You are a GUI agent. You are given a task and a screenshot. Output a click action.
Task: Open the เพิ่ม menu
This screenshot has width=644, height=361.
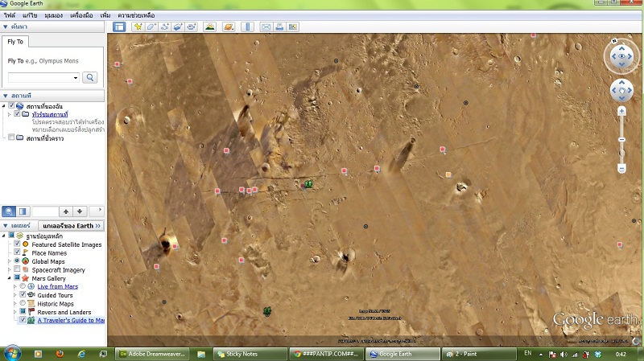[105, 15]
